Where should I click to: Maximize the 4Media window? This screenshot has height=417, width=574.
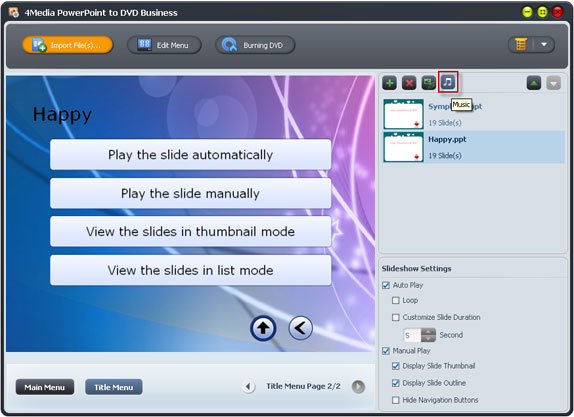pos(542,12)
